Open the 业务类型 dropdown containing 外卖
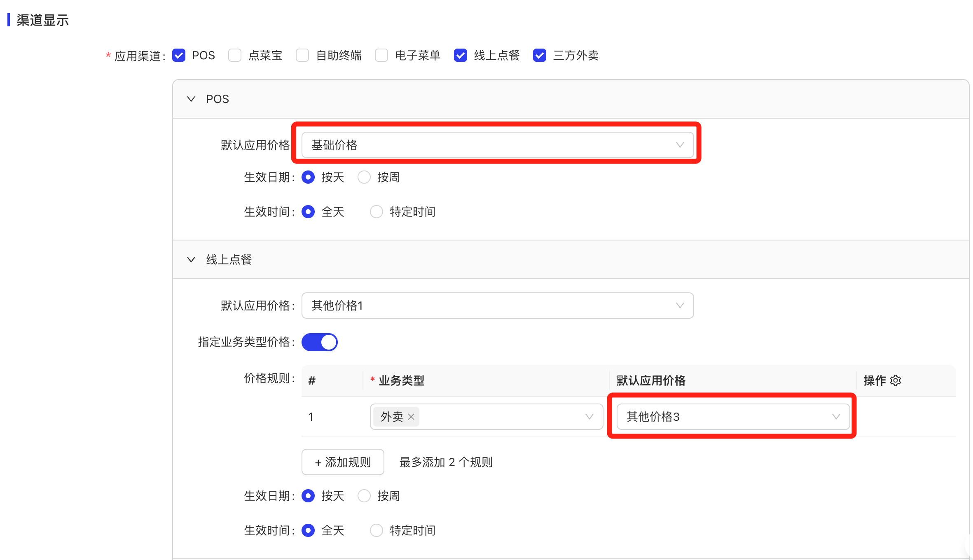This screenshot has width=973, height=560. click(503, 417)
